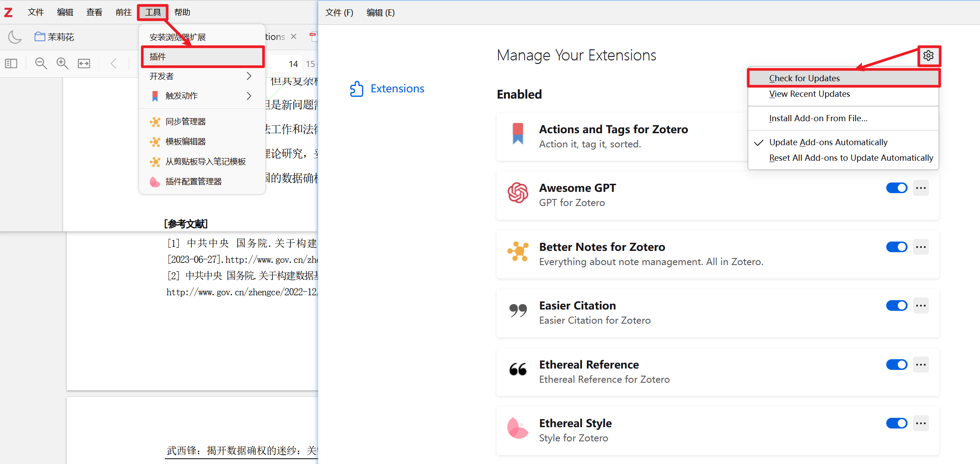Choose Install Add-on From File...
Image resolution: width=980 pixels, height=464 pixels.
pyautogui.click(x=843, y=118)
